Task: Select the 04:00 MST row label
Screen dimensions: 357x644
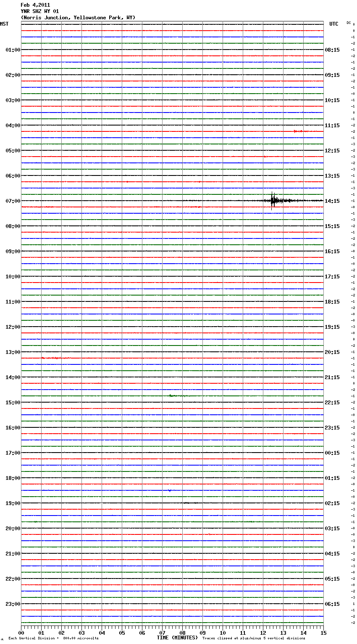Action: click(x=13, y=126)
